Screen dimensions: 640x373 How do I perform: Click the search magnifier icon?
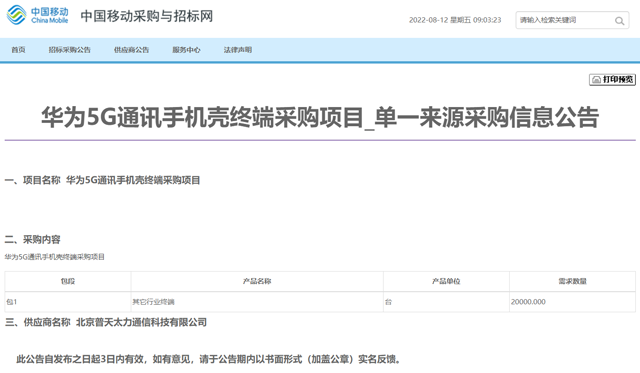(x=619, y=20)
